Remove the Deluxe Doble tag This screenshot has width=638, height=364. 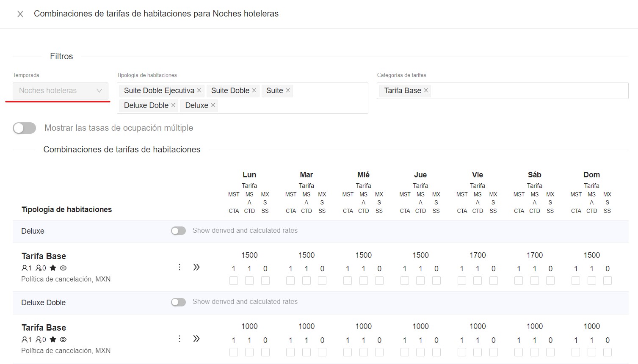[173, 105]
